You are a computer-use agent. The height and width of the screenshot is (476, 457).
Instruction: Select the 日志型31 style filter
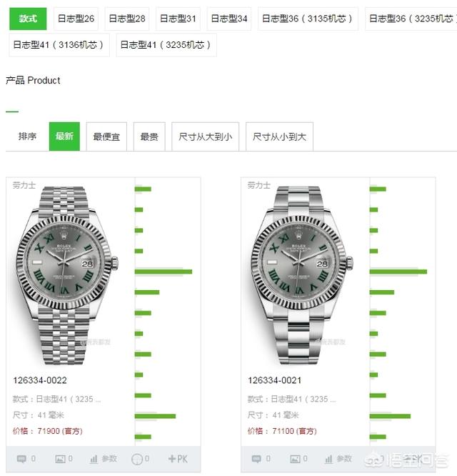tap(178, 19)
